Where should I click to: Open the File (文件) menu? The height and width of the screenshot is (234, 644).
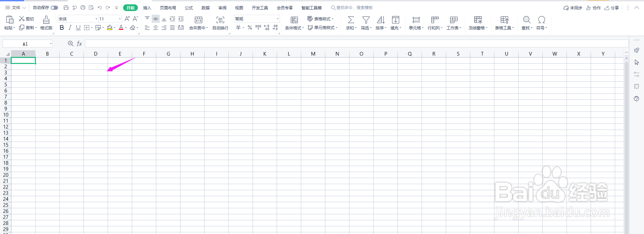coord(15,8)
